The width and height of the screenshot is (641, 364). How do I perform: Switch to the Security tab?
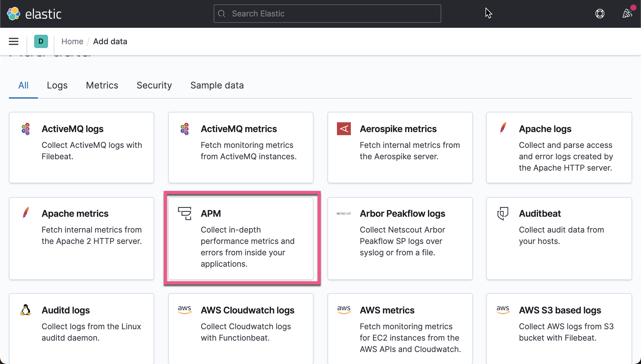pos(154,85)
